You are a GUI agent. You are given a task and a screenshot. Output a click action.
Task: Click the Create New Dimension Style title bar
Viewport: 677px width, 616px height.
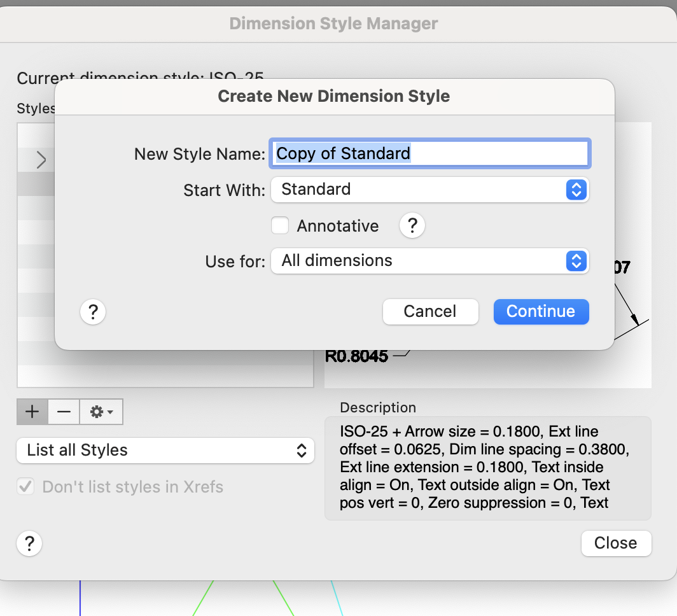coord(334,97)
